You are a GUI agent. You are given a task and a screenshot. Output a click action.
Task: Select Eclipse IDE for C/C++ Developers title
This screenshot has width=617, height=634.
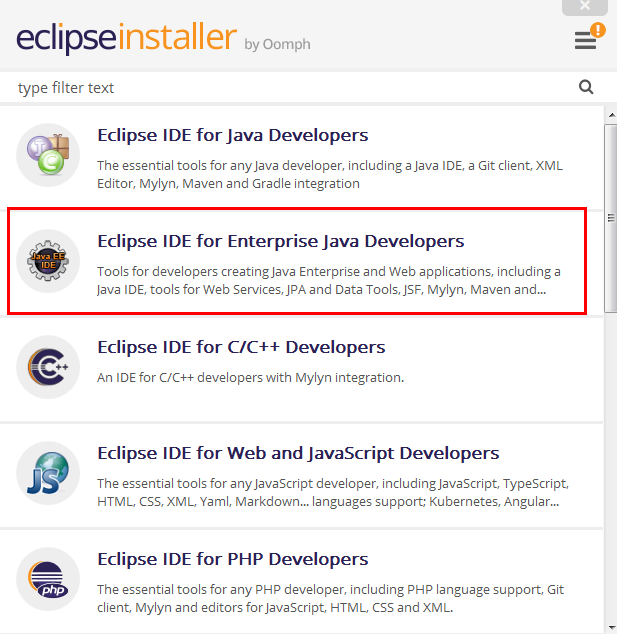click(241, 347)
